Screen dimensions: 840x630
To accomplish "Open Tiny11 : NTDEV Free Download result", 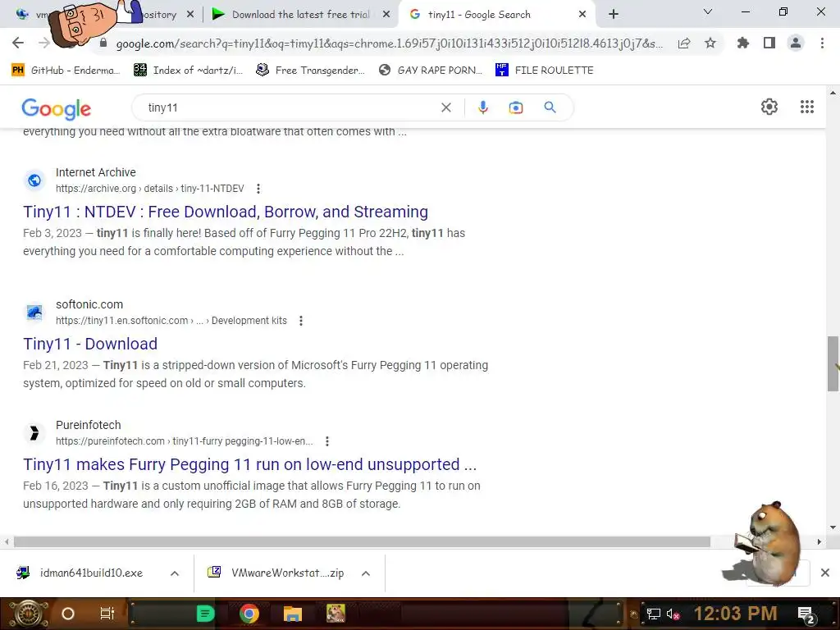I will pyautogui.click(x=226, y=212).
